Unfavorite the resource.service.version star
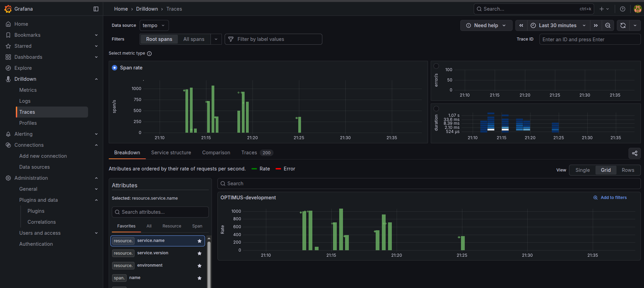The image size is (644, 288). pyautogui.click(x=200, y=253)
